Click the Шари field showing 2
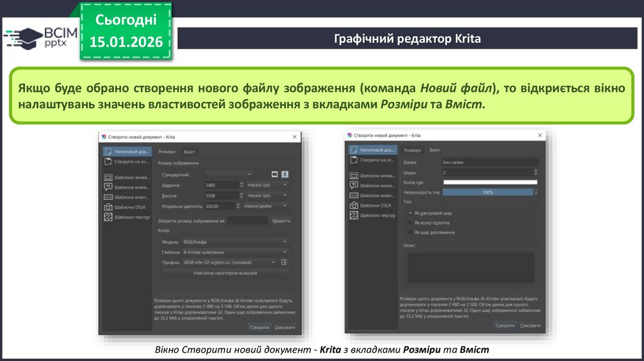 tap(487, 172)
